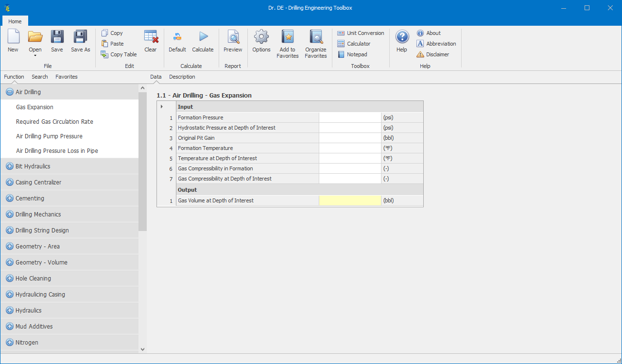Click the Calculate play icon
Viewport: 622px width, 364px height.
click(203, 37)
